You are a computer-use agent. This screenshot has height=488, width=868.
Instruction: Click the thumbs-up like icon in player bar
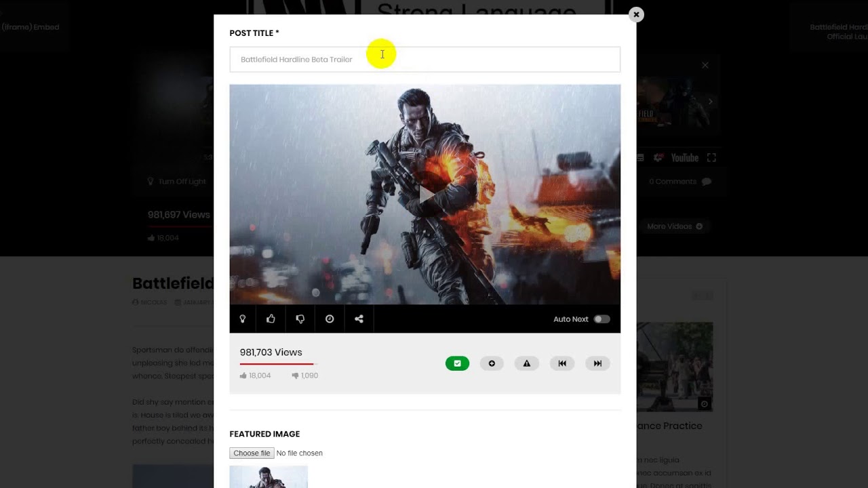click(271, 319)
